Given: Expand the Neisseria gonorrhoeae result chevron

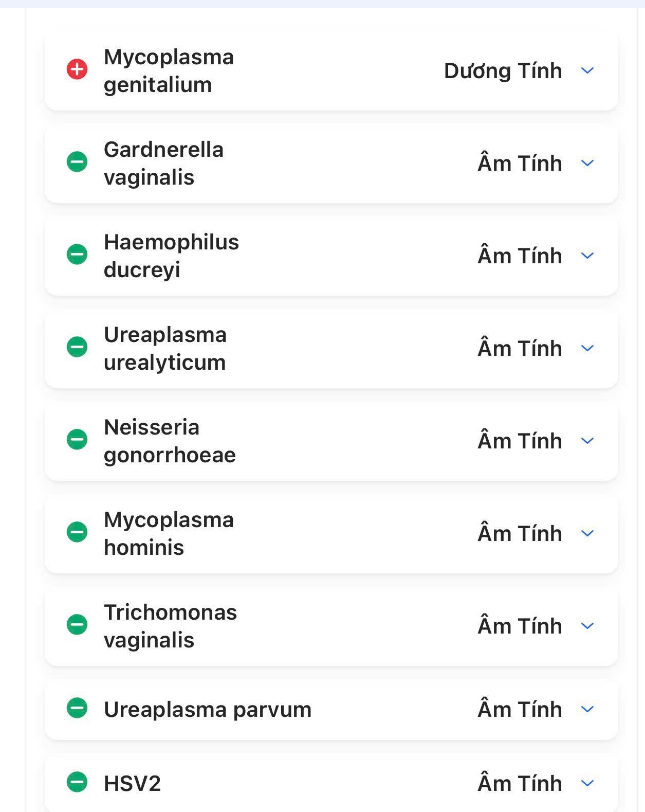Looking at the screenshot, I should (587, 441).
